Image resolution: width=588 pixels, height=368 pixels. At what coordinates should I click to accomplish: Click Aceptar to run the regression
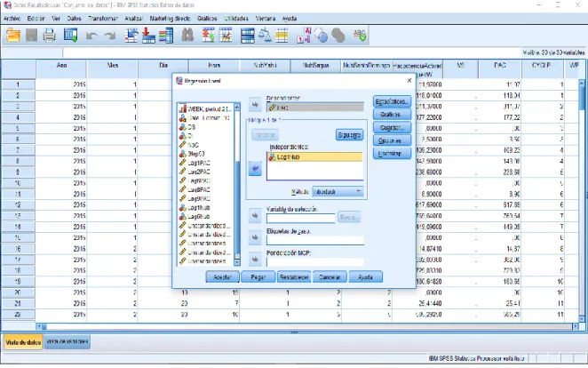222,277
